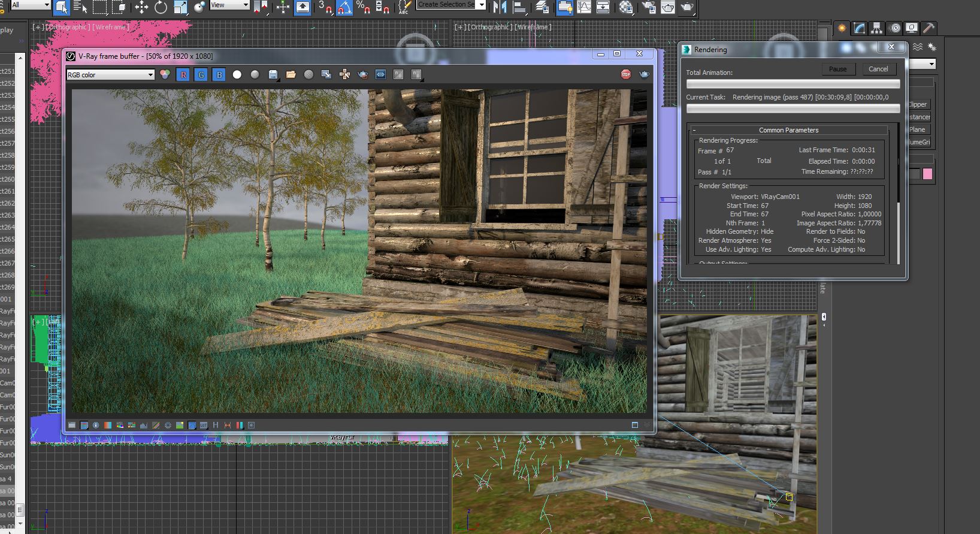This screenshot has width=980, height=534.
Task: Click the Current Task progress bar
Action: 793,108
